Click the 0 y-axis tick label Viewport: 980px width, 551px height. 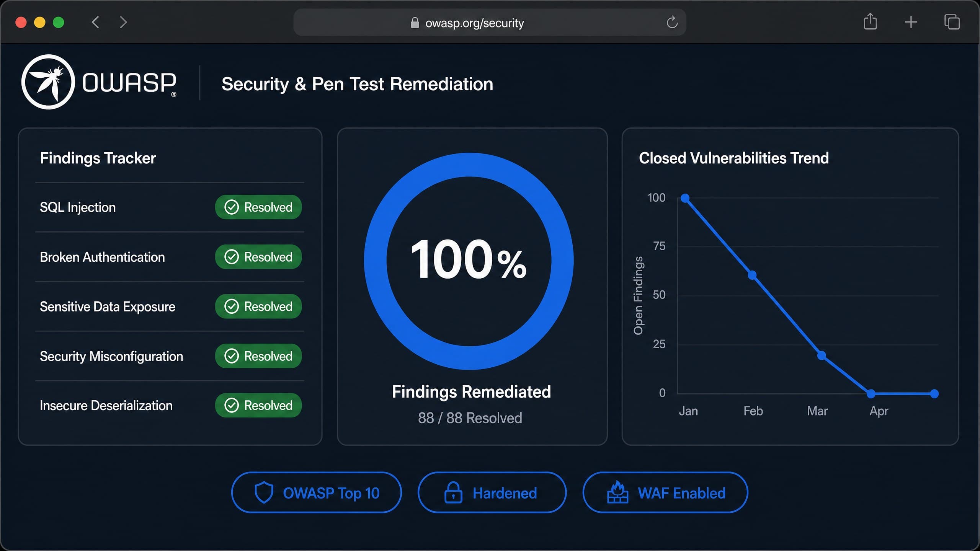pos(662,393)
